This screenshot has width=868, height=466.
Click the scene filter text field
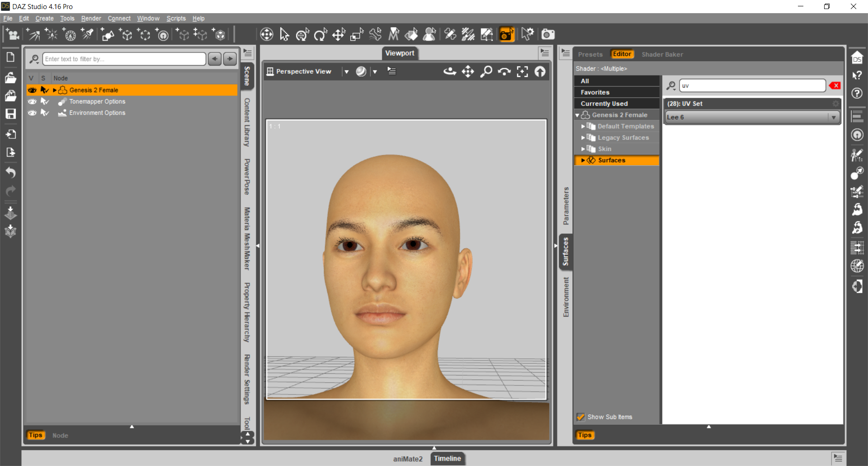(x=124, y=59)
